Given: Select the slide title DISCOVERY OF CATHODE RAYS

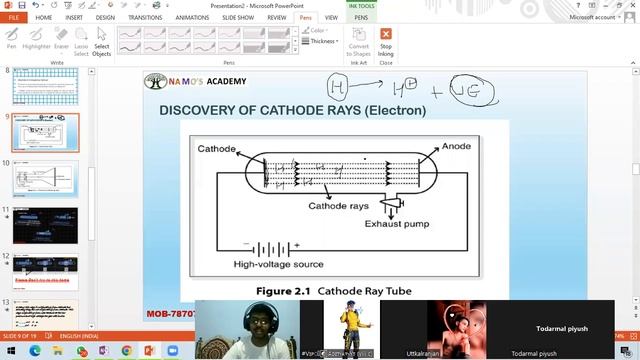Looking at the screenshot, I should [293, 110].
